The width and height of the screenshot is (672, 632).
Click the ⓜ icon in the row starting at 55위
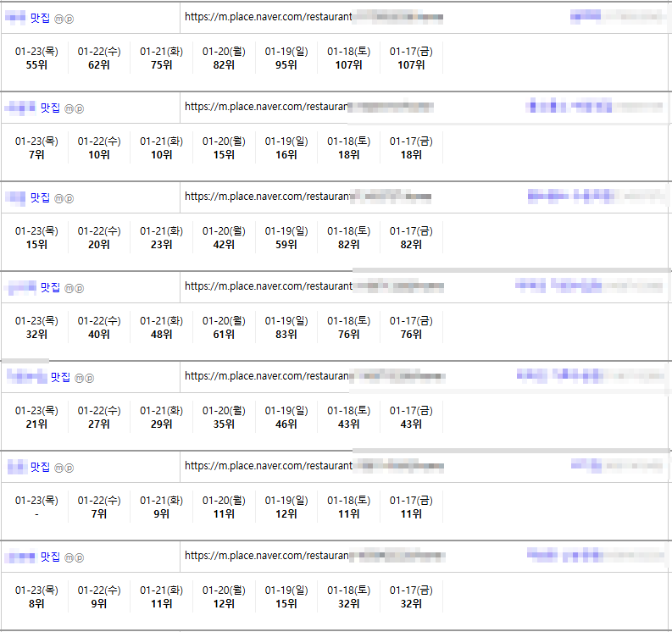coord(58,18)
